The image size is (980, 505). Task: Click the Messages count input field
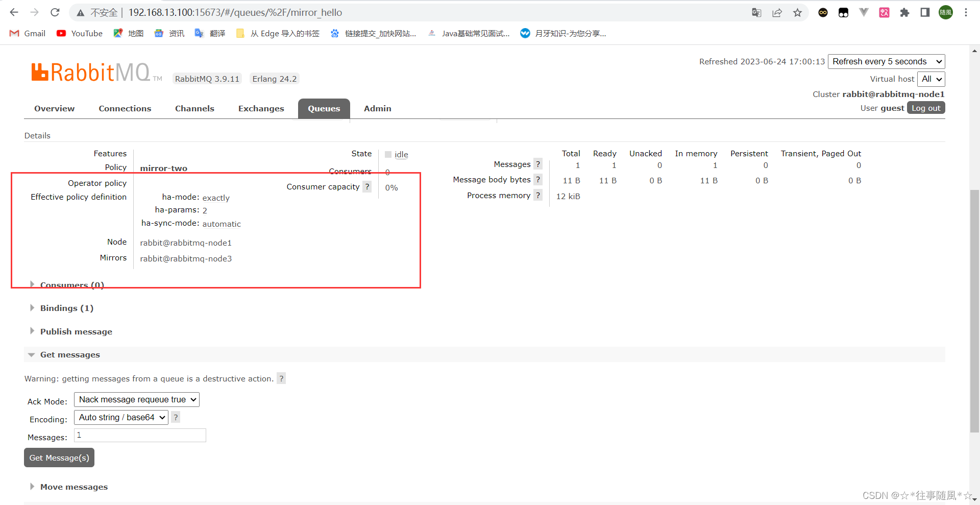pos(140,435)
